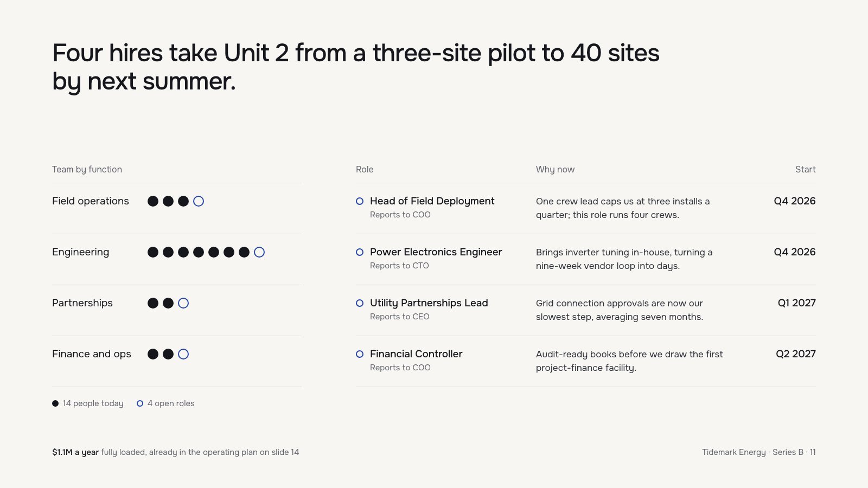Click circle bullet beside Power Electronics Engineer
This screenshot has height=488, width=868.
[360, 252]
